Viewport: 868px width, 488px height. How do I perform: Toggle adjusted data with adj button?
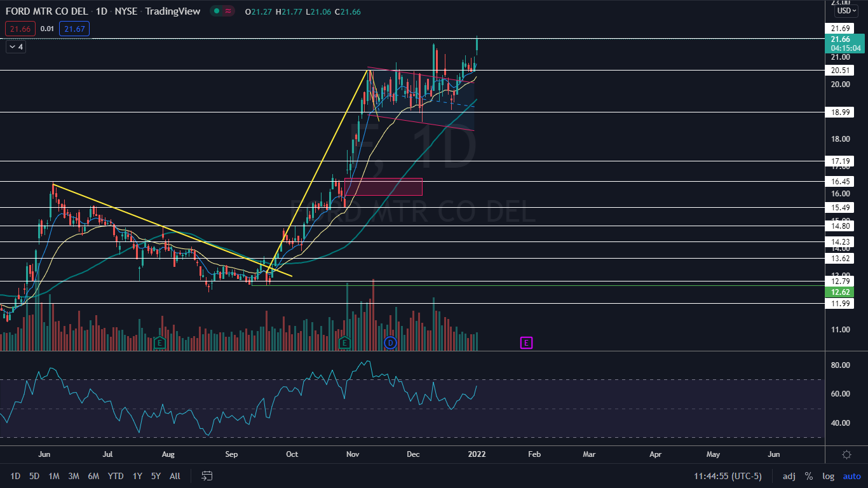tap(789, 476)
